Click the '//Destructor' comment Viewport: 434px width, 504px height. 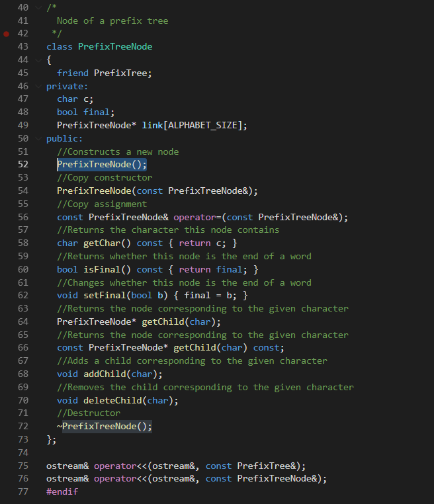[x=89, y=413]
